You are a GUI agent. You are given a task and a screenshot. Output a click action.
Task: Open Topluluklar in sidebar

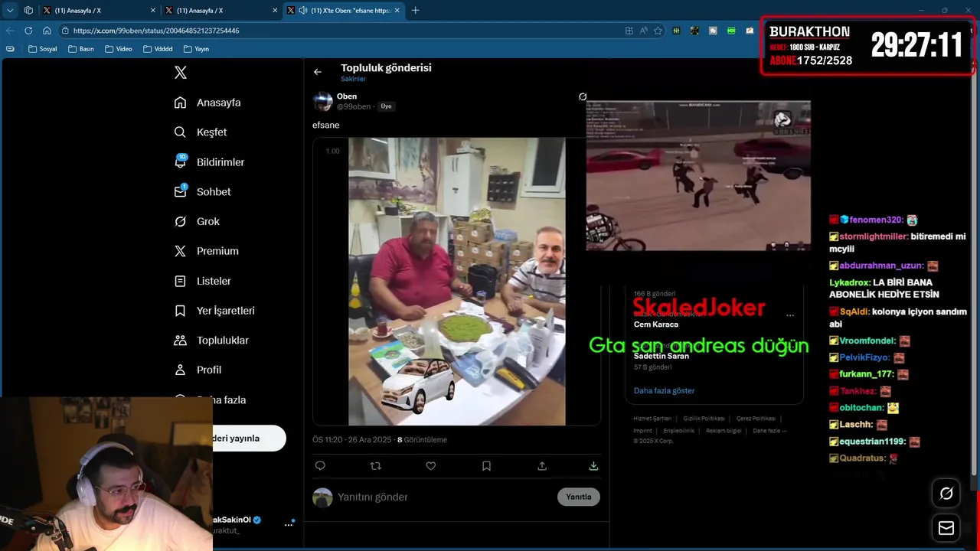(212, 341)
